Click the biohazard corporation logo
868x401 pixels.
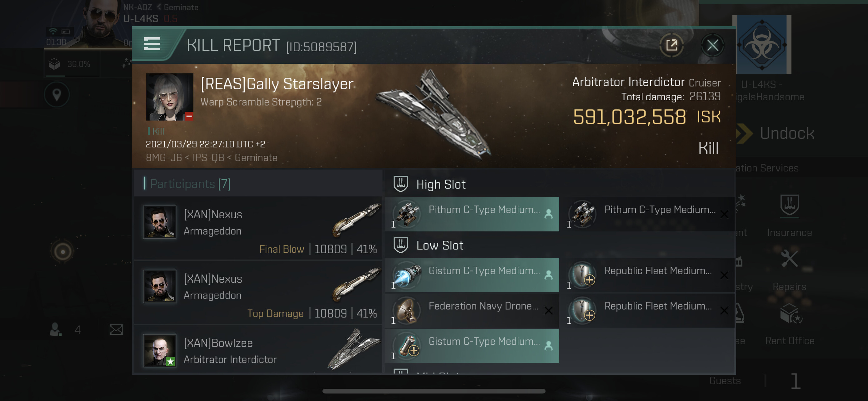coord(762,44)
